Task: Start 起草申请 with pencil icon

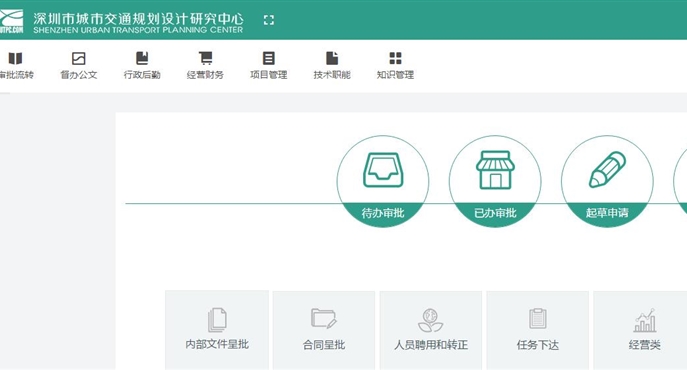Action: pyautogui.click(x=607, y=181)
